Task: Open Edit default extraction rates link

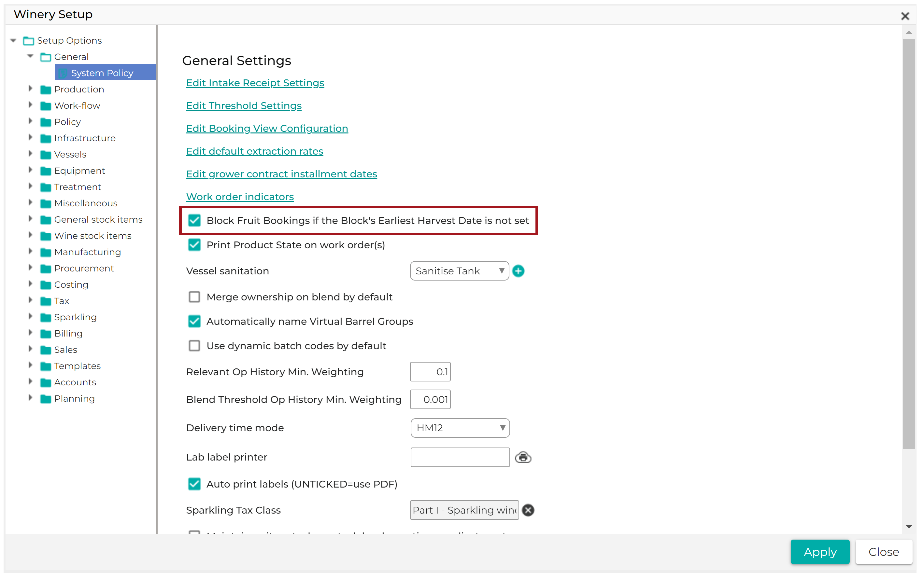Action: coord(255,151)
